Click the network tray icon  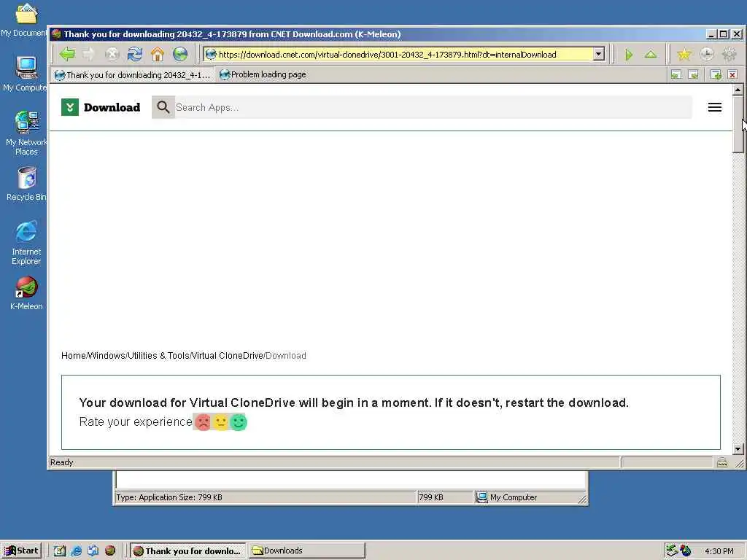[x=672, y=551]
